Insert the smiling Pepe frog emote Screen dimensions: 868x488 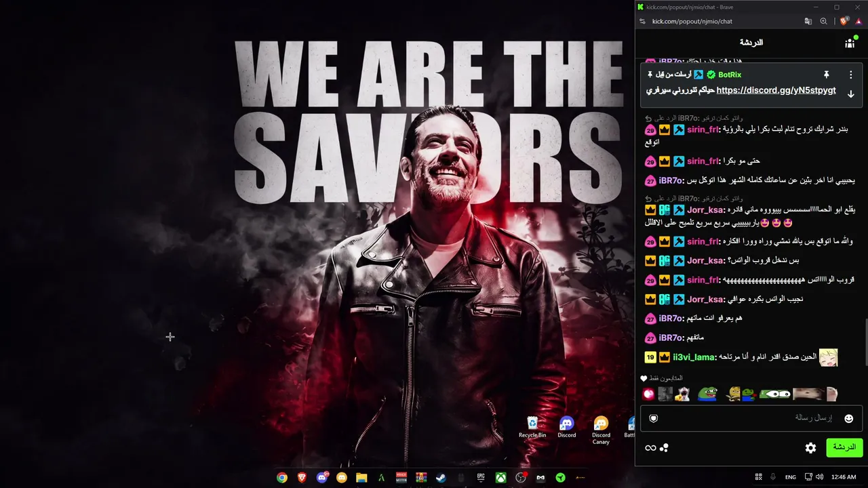[x=707, y=394]
